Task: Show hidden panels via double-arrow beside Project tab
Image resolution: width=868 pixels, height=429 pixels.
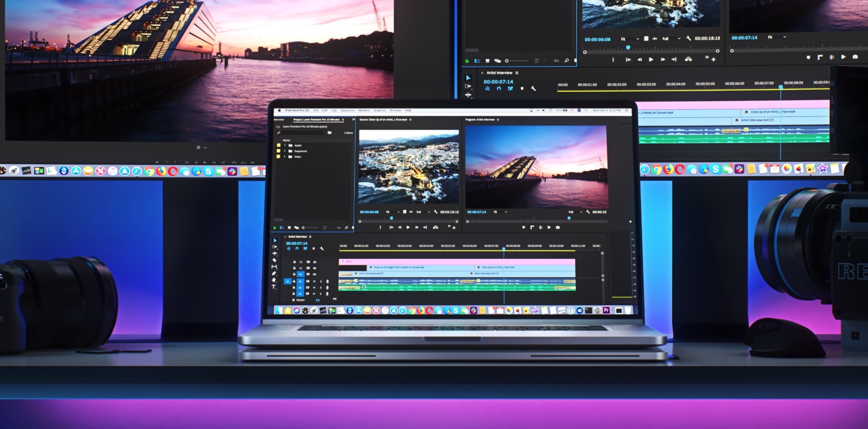Action: tap(353, 119)
